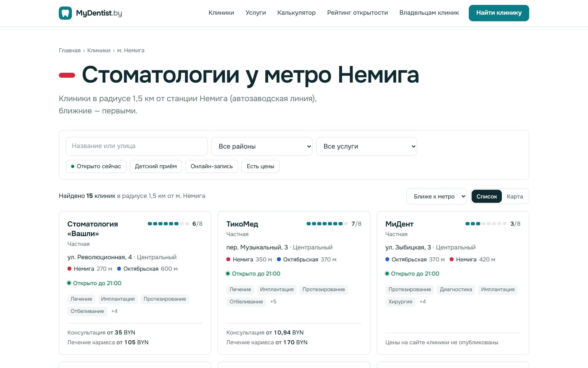
Task: Click address ул. Зыбицкая, 3
Action: click(408, 248)
